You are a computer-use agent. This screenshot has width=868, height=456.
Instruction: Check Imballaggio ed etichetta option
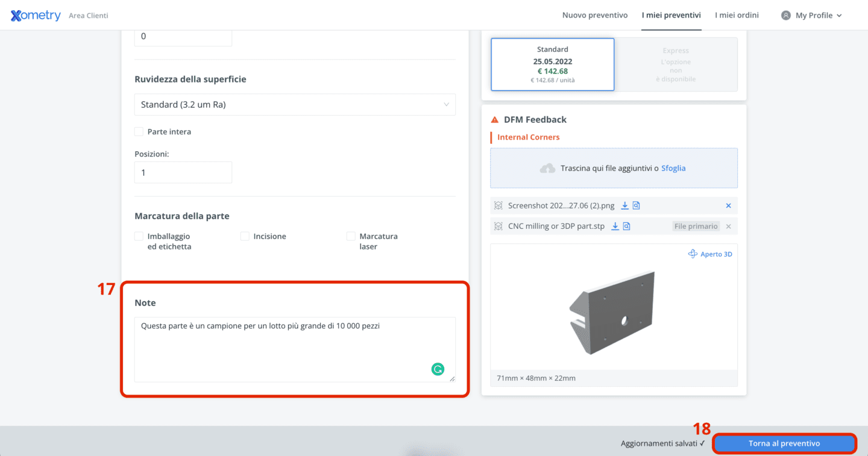pyautogui.click(x=139, y=236)
